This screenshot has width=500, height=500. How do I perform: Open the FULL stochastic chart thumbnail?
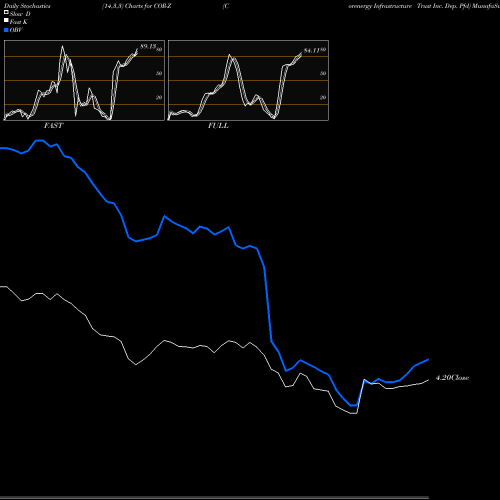pos(248,80)
